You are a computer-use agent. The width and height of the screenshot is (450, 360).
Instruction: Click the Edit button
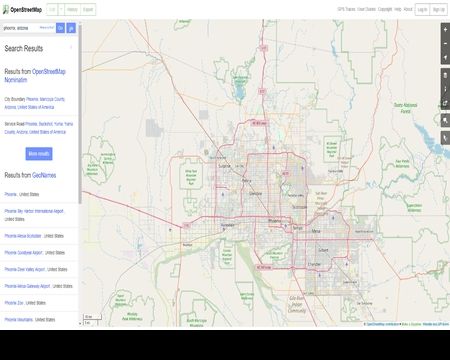(52, 10)
